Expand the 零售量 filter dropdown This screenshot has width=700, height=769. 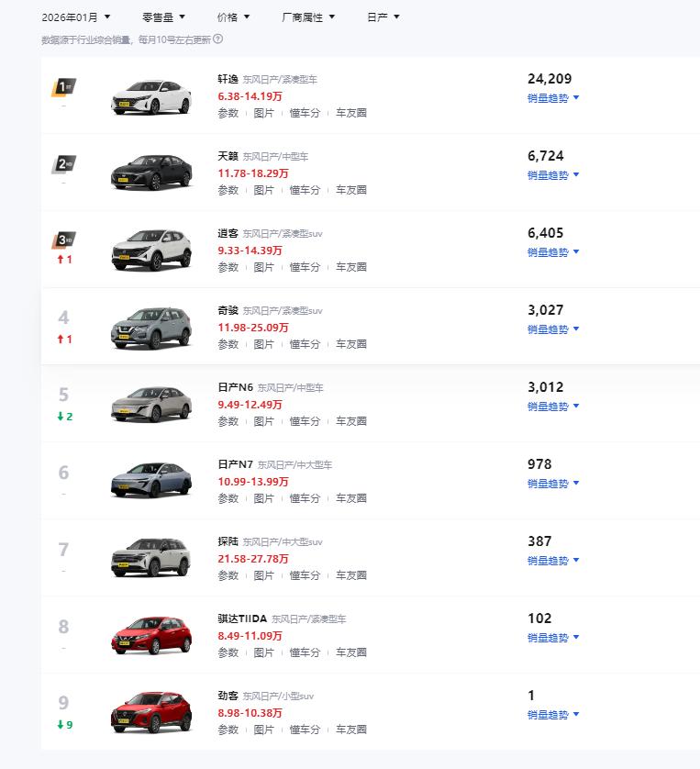(163, 17)
